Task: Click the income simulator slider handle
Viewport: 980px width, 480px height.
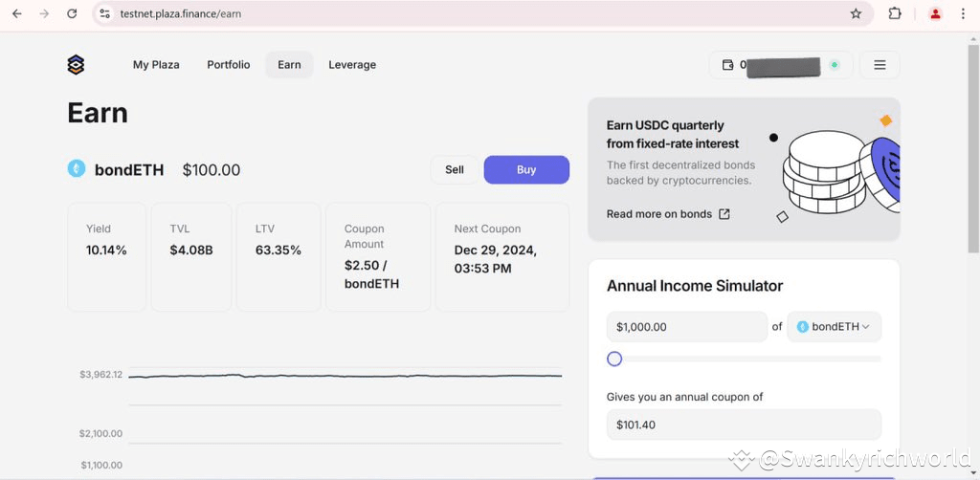Action: [614, 359]
